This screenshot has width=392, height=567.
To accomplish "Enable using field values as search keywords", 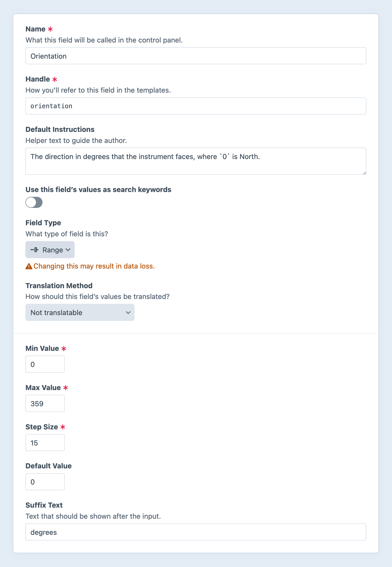I will click(34, 202).
